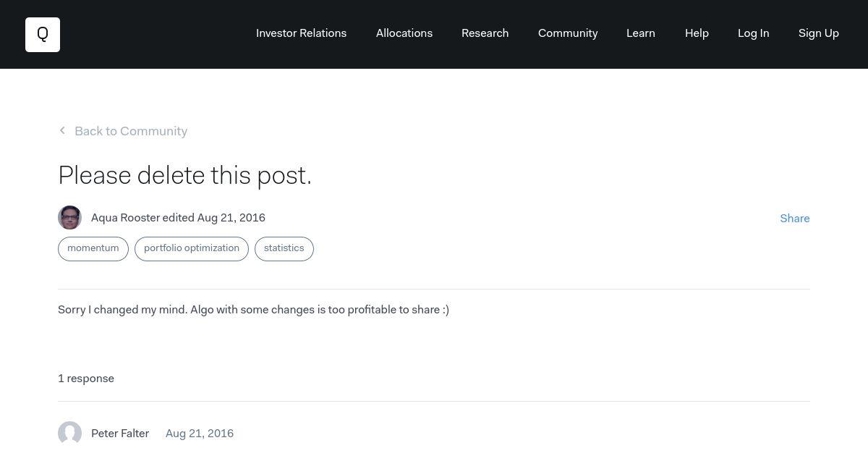Click Peter Falter's default avatar icon

69,434
